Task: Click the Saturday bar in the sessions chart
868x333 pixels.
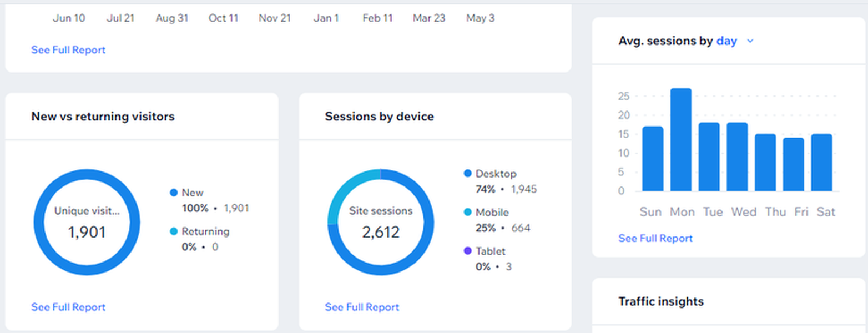Action: coord(822,162)
